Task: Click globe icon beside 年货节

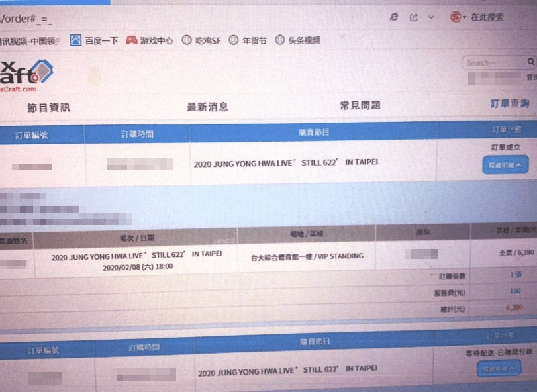Action: (234, 40)
